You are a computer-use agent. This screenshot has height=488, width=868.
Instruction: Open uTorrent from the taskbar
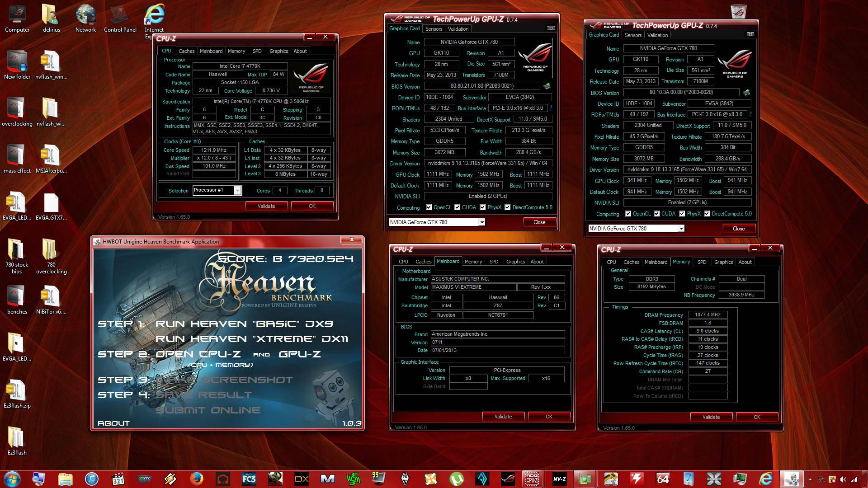coord(457,479)
